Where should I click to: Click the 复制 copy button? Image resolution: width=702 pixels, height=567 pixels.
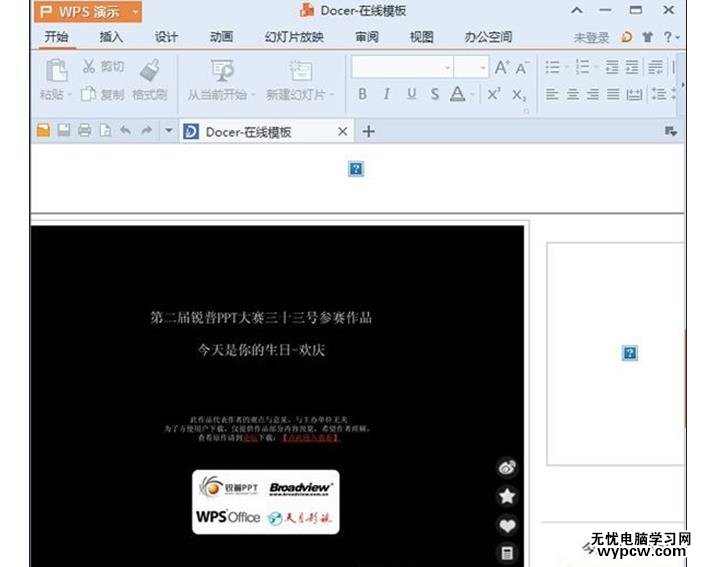pos(103,94)
